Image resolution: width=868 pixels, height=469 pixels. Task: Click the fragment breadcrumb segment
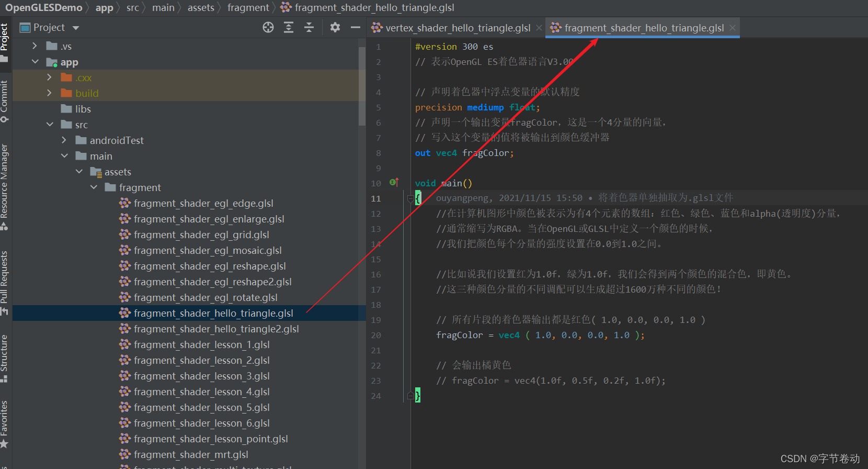(x=248, y=8)
